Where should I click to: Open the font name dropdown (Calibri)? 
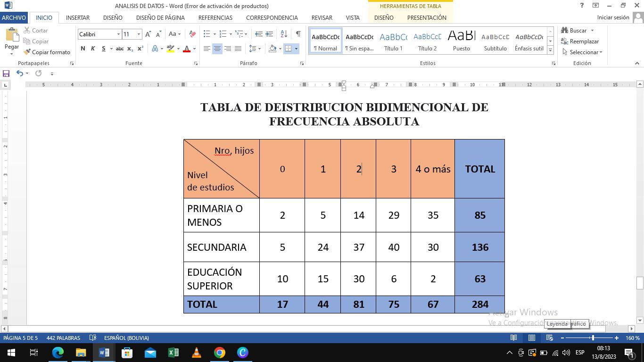(x=118, y=34)
